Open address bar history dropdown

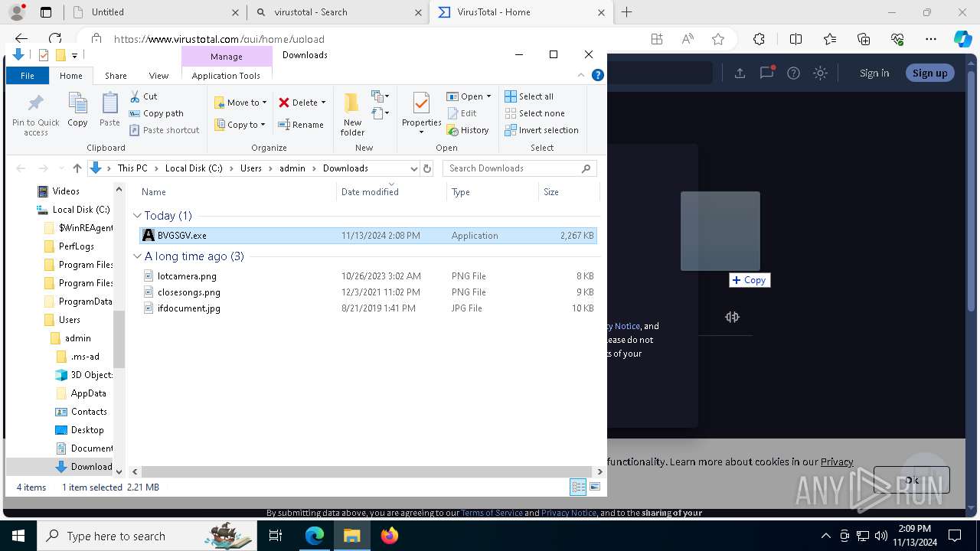coord(414,168)
